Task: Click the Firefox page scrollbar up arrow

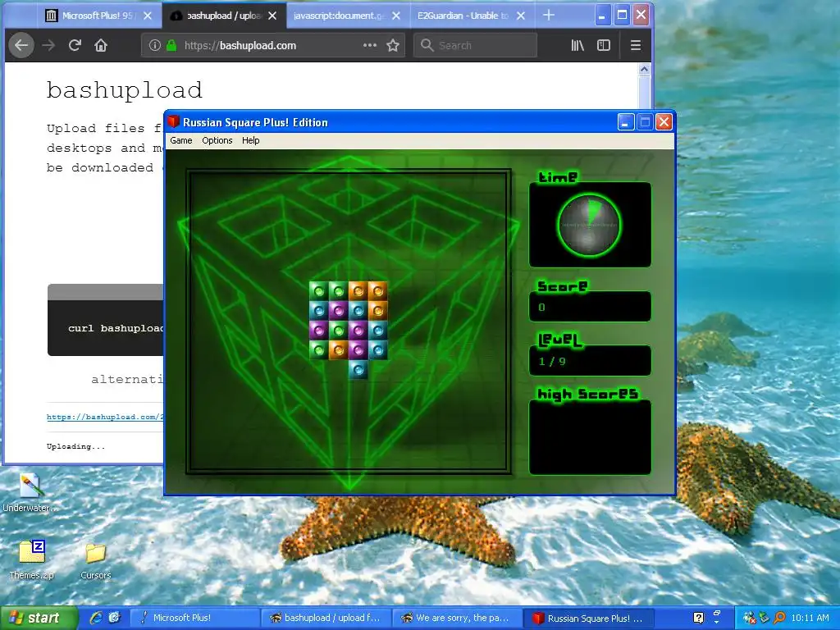Action: [x=645, y=69]
